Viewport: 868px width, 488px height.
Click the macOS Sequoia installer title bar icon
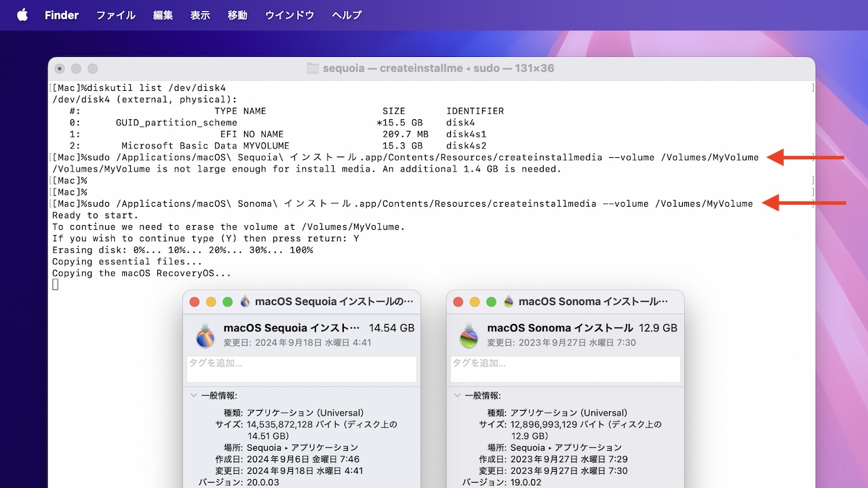pos(245,302)
